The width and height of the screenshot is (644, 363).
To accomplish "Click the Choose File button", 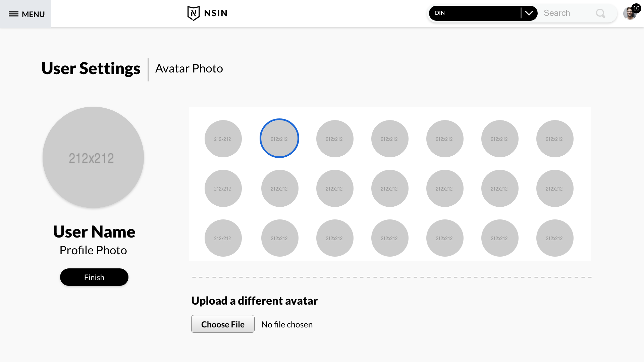I will pos(223,324).
